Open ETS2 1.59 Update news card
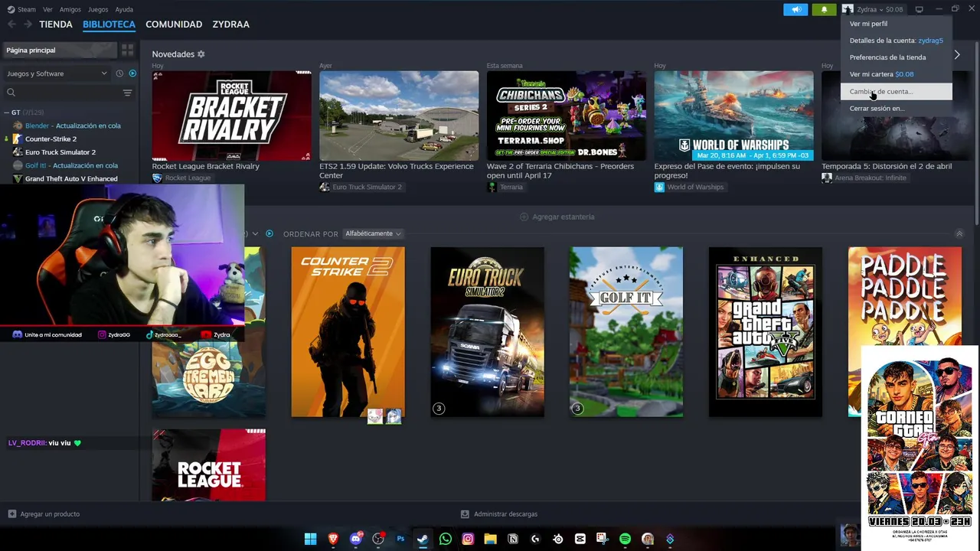Viewport: 980px width, 551px height. click(399, 116)
